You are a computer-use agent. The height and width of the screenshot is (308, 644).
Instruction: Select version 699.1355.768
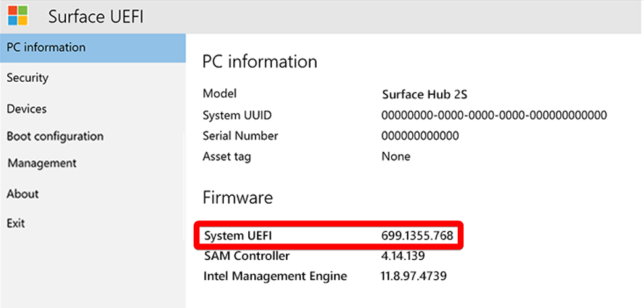[417, 235]
